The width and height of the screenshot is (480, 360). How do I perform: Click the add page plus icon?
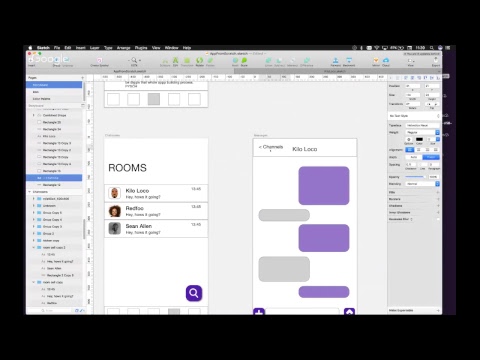point(82,78)
